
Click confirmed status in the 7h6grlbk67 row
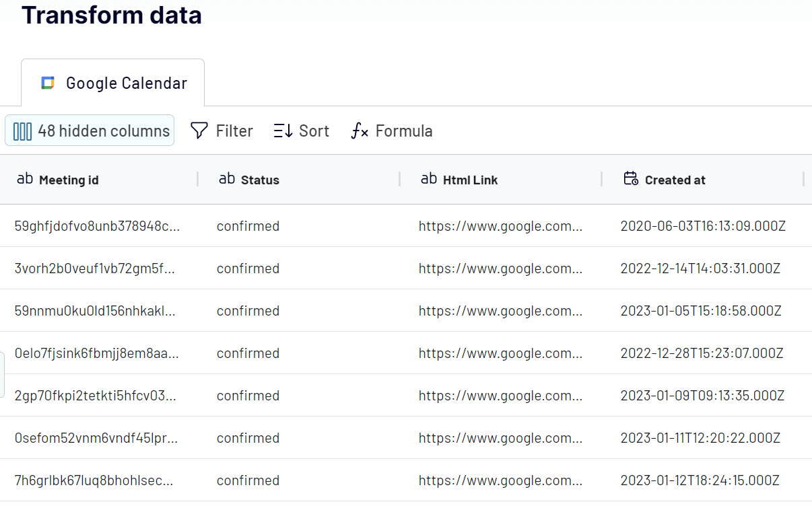[x=248, y=480]
